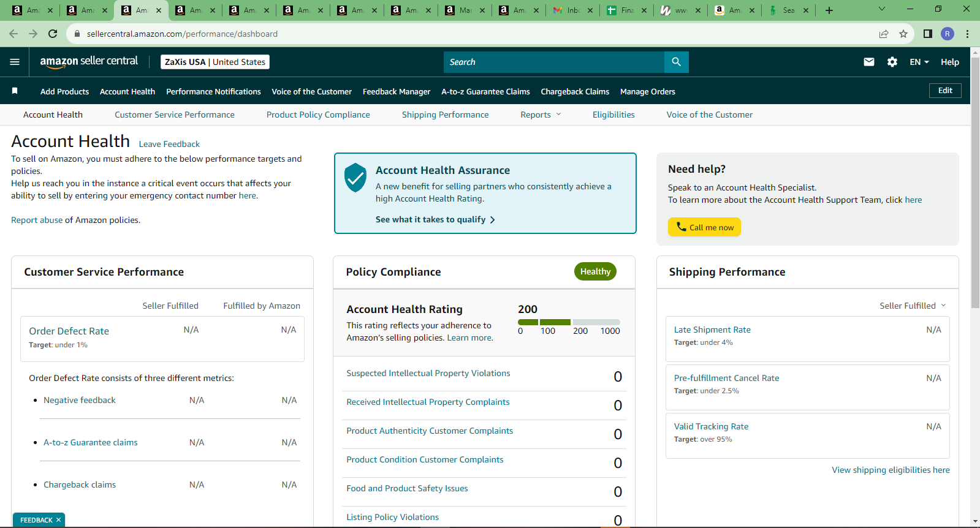980x528 pixels.
Task: Bookmark this tab with the star
Action: (x=903, y=34)
